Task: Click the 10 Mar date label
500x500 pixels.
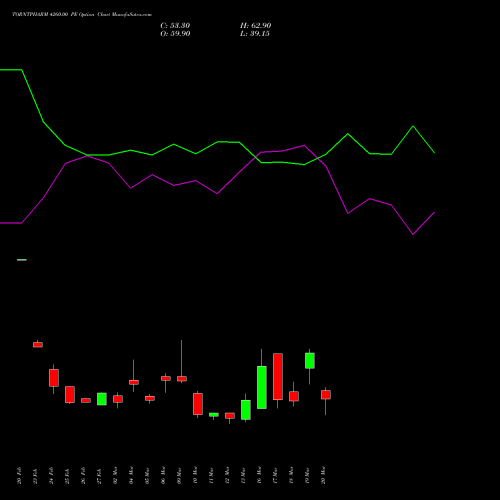Action: coord(195,475)
